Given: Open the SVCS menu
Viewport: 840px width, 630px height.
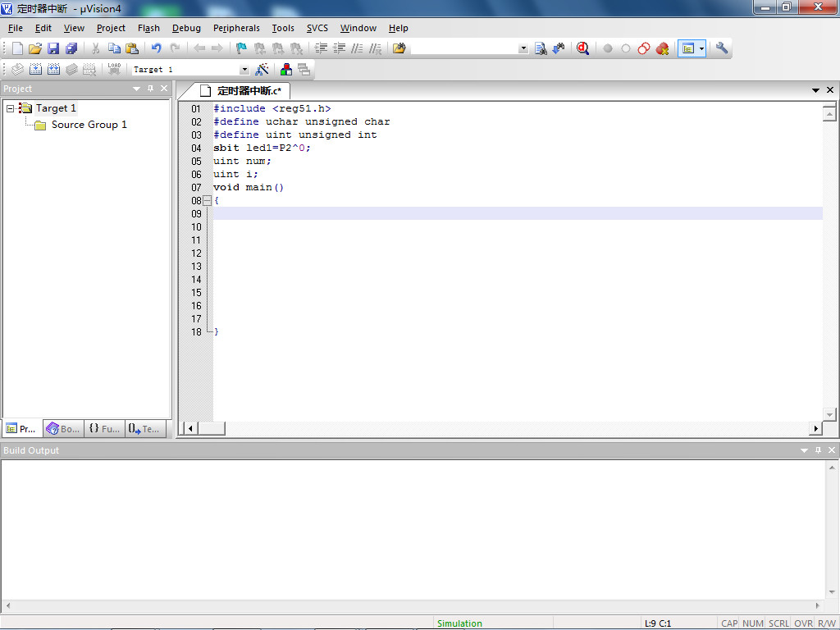Looking at the screenshot, I should click(317, 29).
